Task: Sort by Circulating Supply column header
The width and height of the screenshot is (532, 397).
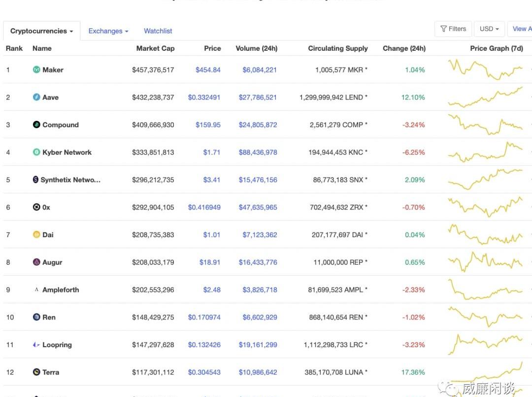Action: [338, 48]
